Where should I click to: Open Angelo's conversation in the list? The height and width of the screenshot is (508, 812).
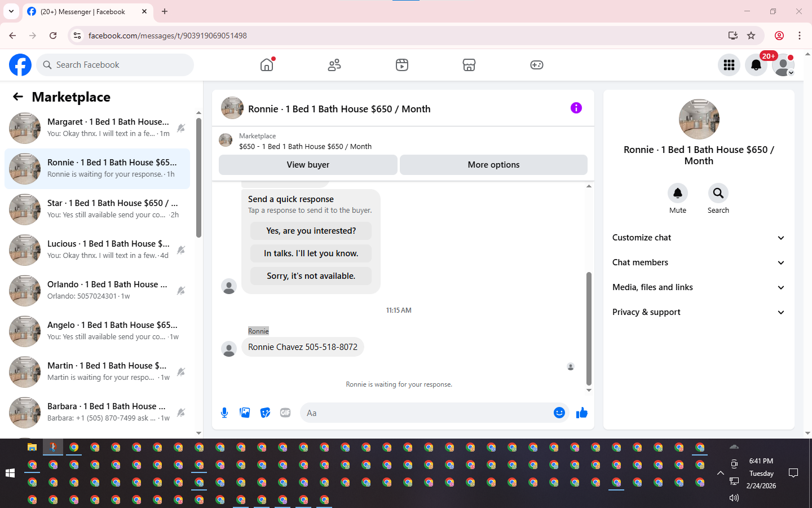pyautogui.click(x=97, y=331)
